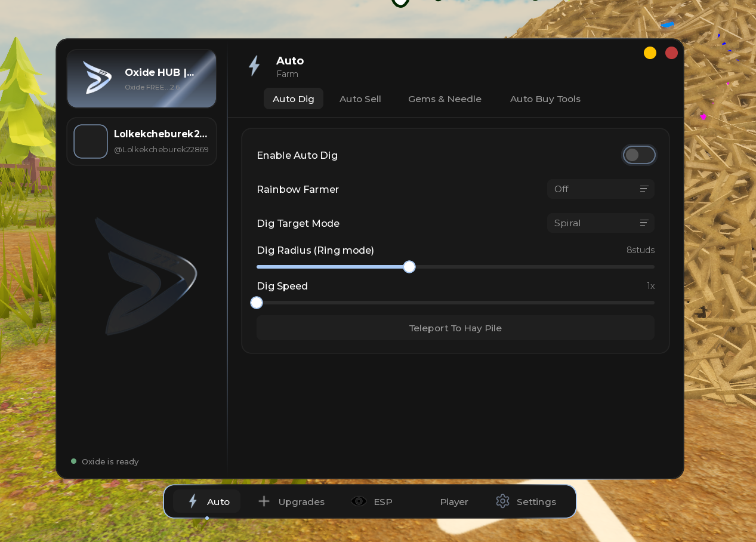
Task: Click the plus icon next to Upgrades
Action: [264, 501]
